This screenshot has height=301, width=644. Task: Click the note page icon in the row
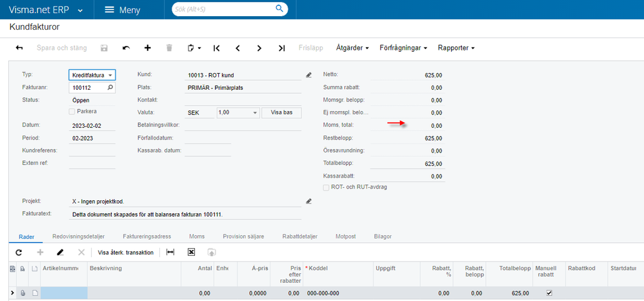(35, 293)
